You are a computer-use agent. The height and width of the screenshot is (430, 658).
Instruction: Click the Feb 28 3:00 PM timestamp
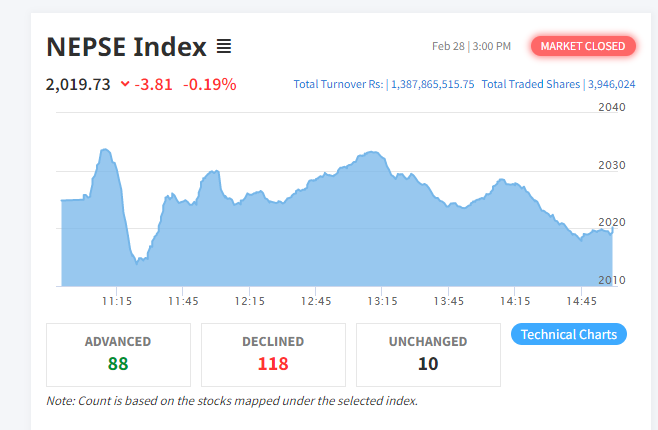(x=471, y=46)
